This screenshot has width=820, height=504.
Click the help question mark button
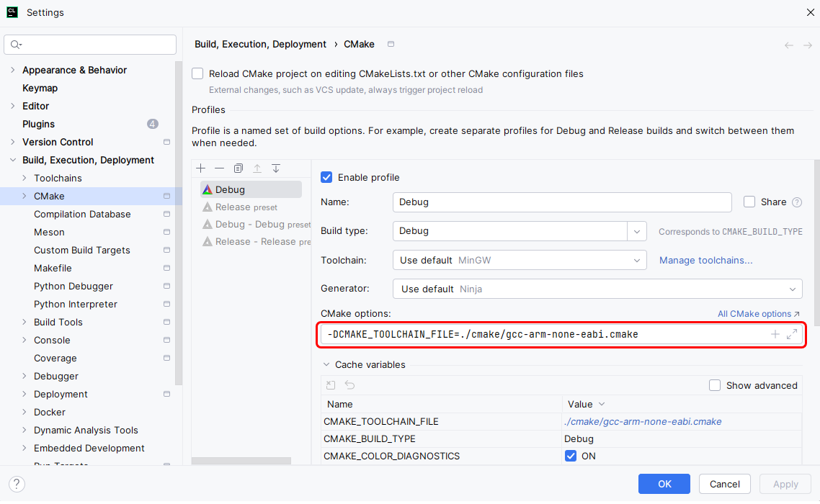[x=17, y=485]
